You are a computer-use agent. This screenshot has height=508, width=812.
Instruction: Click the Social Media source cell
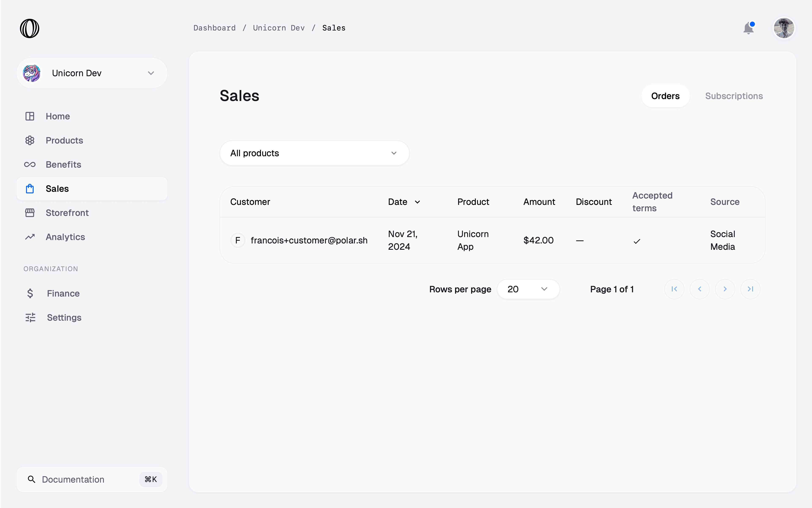point(722,241)
